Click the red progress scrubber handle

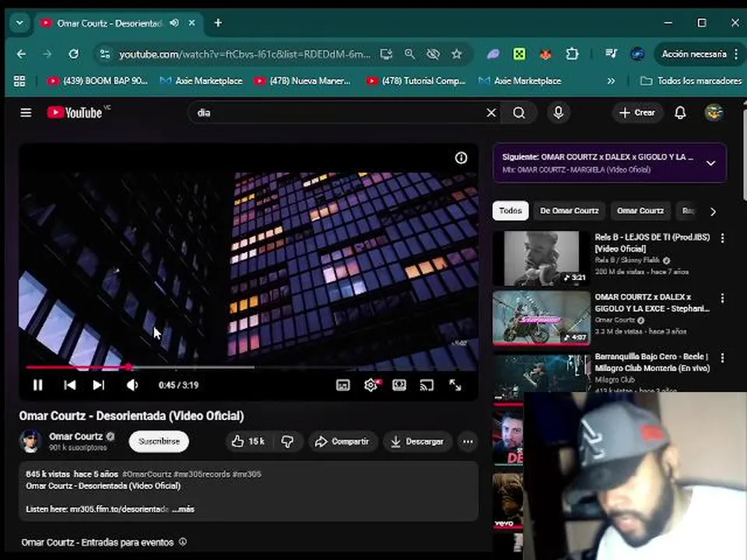coord(128,367)
